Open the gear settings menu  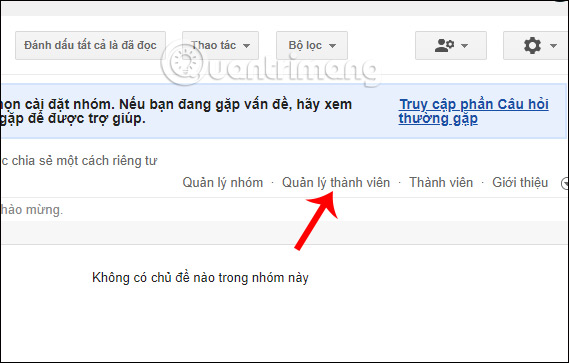click(536, 45)
